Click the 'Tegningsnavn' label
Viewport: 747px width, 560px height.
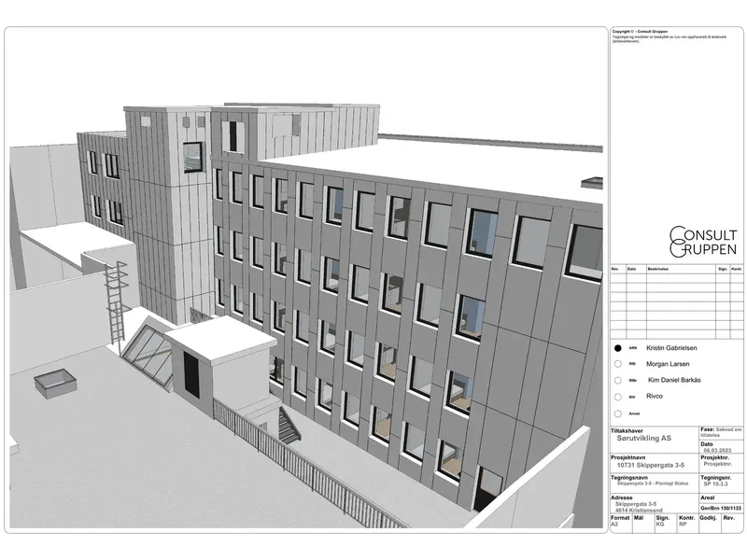point(629,478)
